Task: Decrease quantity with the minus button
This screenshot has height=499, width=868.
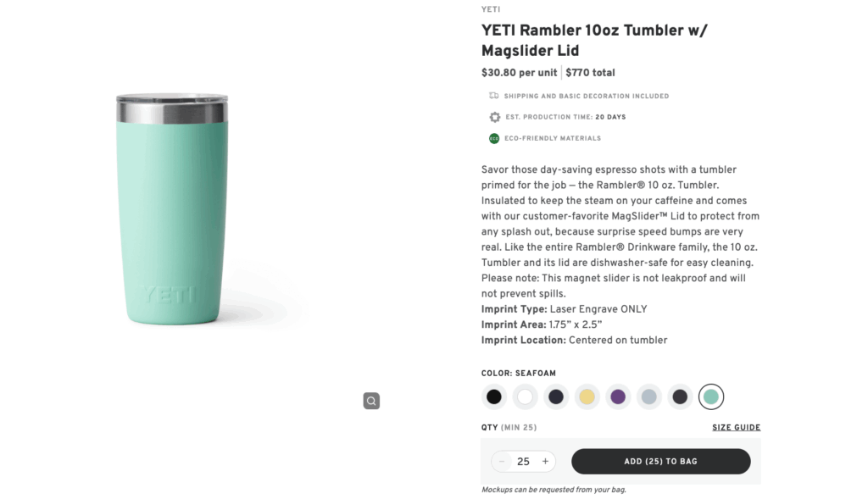Action: pos(502,462)
